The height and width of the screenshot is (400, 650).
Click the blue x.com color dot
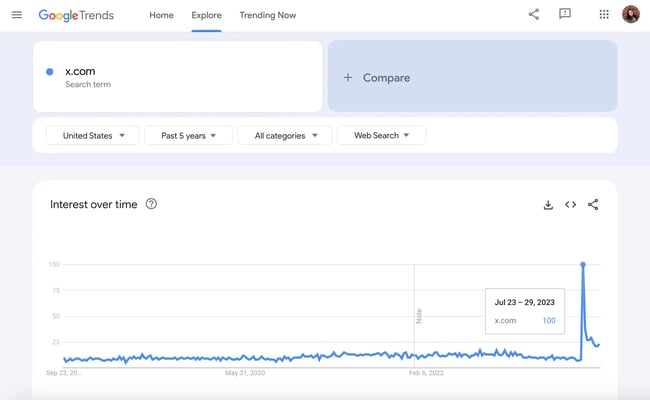[x=50, y=72]
